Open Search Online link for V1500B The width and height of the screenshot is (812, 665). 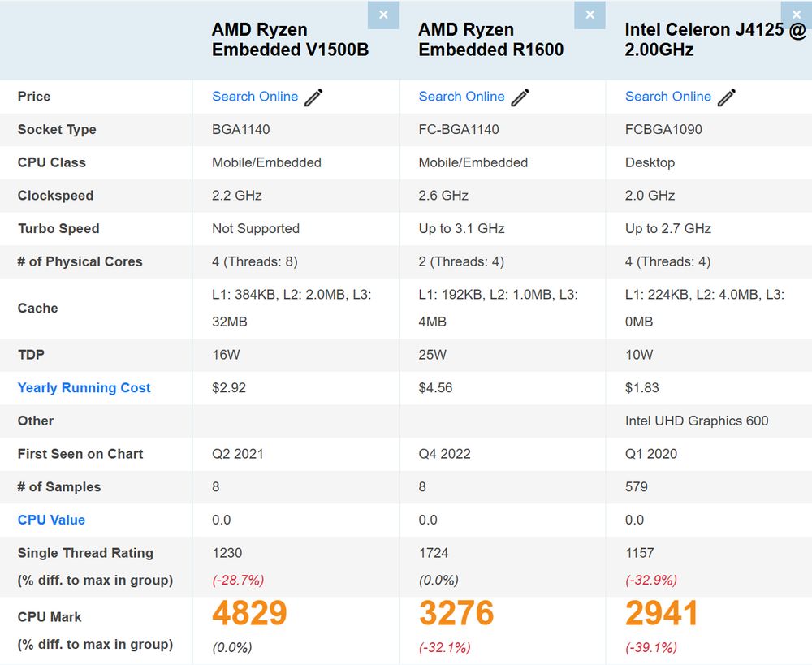click(x=255, y=97)
